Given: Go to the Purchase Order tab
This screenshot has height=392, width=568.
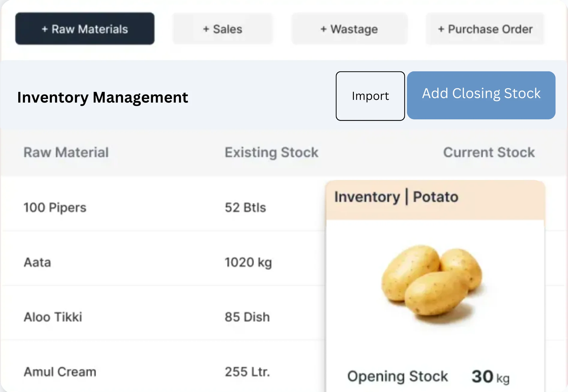Looking at the screenshot, I should click(485, 29).
